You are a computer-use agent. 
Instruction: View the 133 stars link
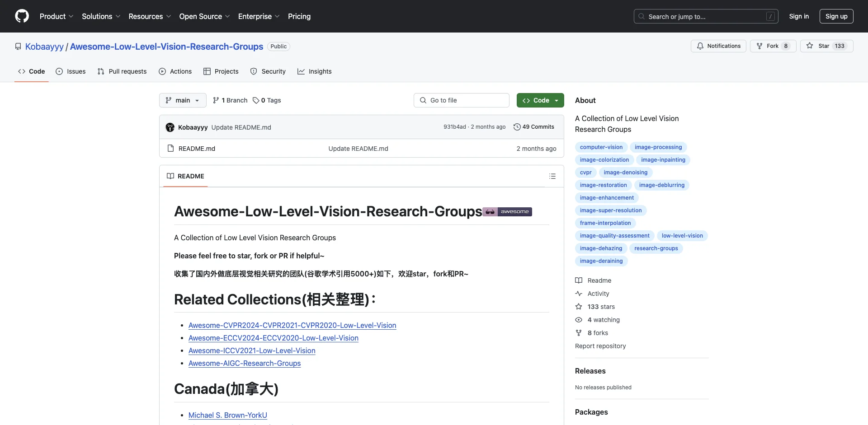point(595,307)
